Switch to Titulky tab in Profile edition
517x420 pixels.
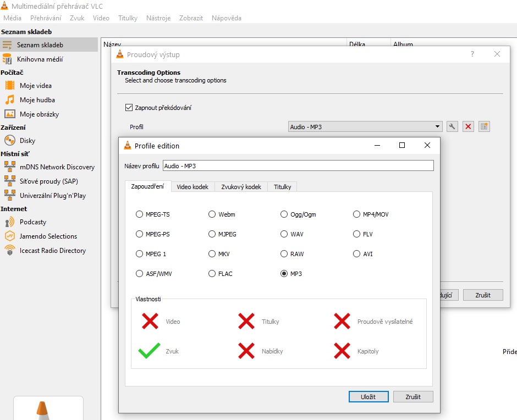[x=283, y=187]
